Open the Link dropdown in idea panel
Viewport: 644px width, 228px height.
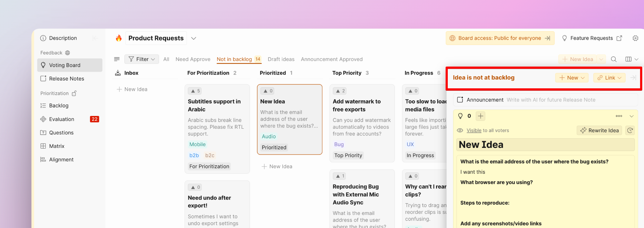click(609, 78)
